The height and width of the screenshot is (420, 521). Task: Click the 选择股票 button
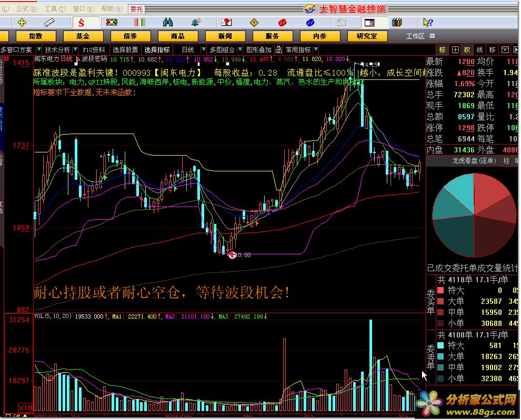coord(125,50)
